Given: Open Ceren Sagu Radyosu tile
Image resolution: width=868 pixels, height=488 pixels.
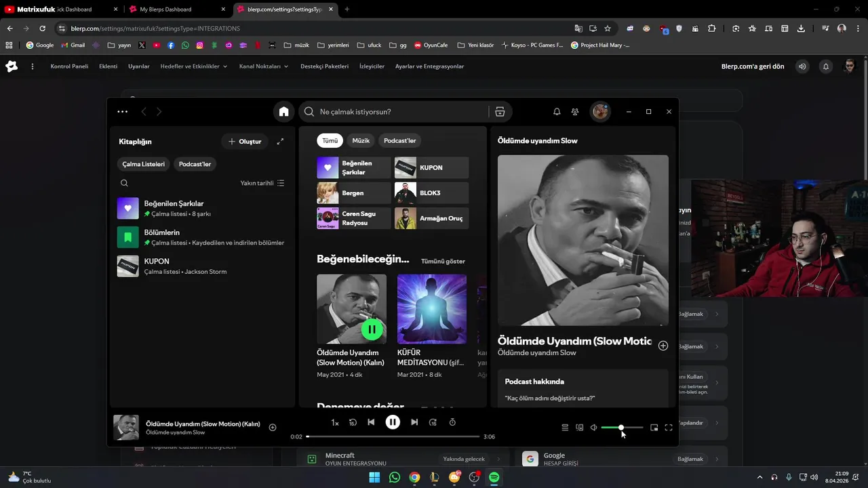Looking at the screenshot, I should point(353,218).
